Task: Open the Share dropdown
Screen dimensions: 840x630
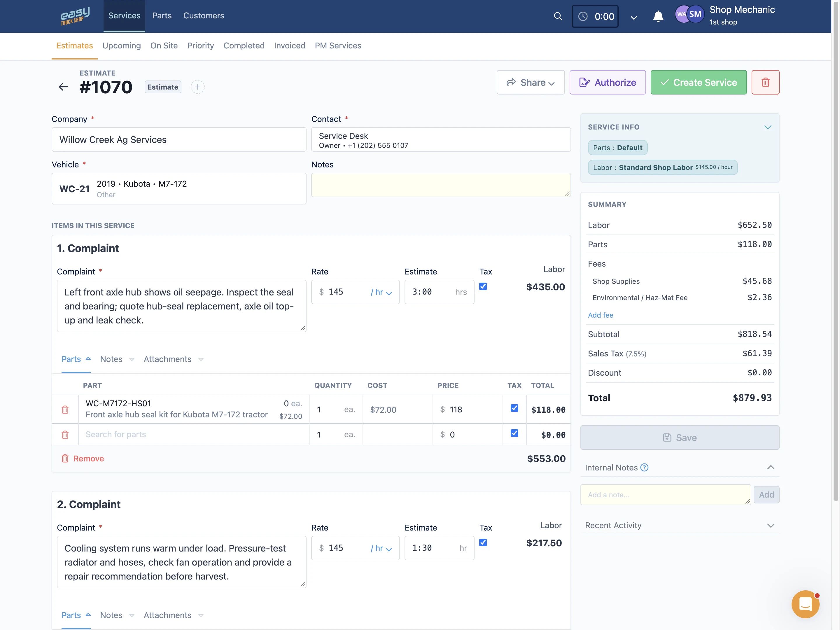Action: 531,82
